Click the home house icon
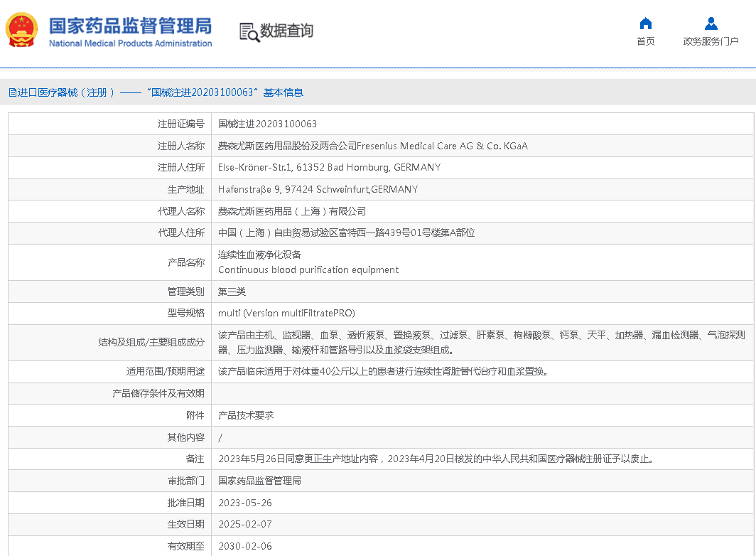 [645, 23]
